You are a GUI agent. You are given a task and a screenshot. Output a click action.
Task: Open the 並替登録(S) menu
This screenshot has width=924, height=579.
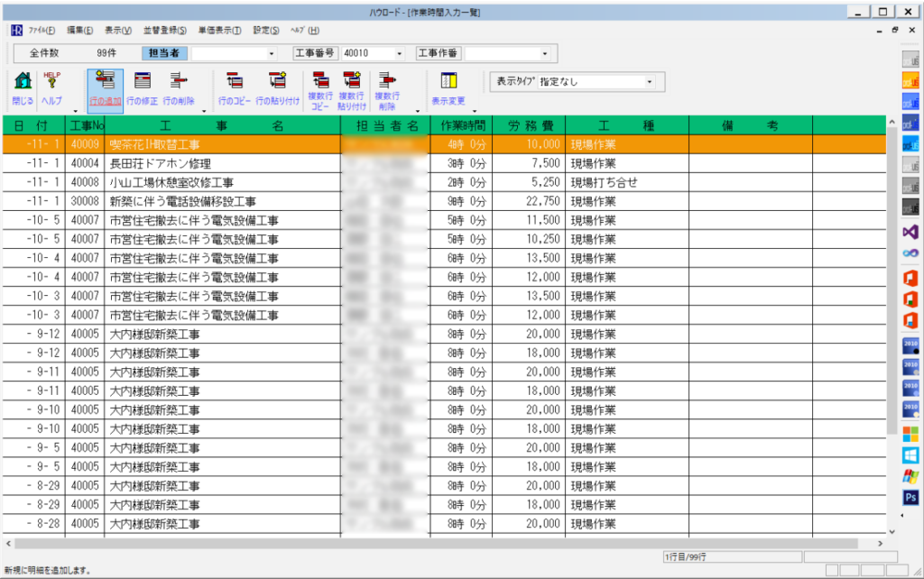click(x=165, y=31)
